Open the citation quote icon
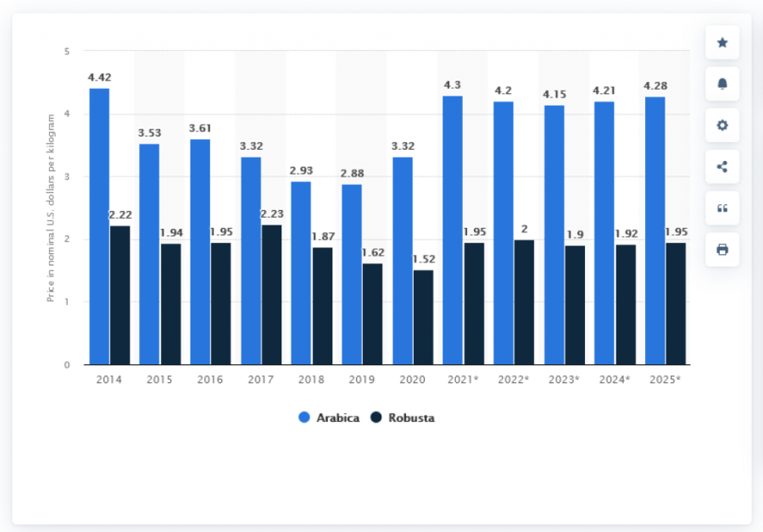The height and width of the screenshot is (532, 763). 722,208
